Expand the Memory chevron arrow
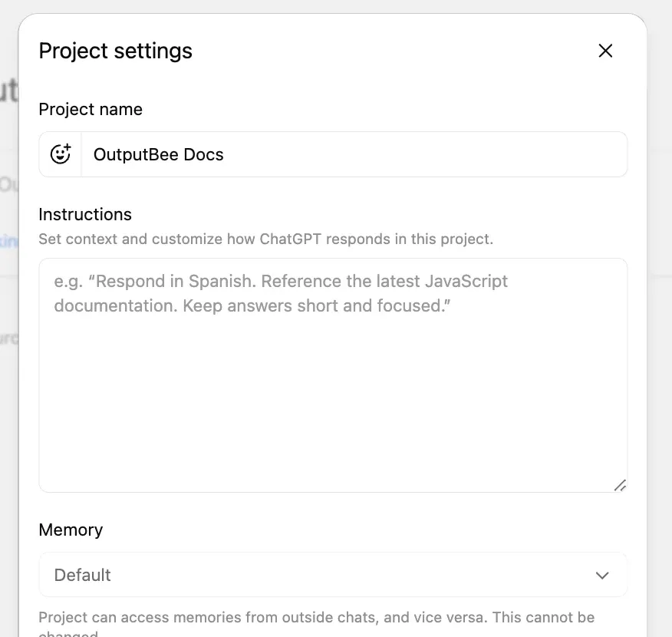Image resolution: width=672 pixels, height=637 pixels. [602, 575]
